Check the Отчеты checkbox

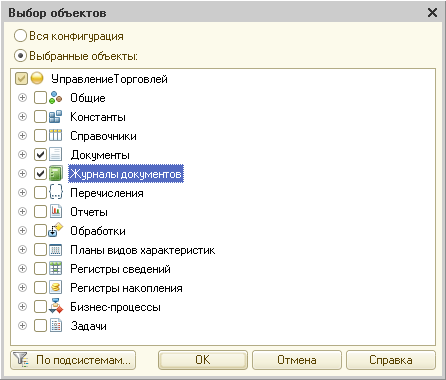pos(40,212)
